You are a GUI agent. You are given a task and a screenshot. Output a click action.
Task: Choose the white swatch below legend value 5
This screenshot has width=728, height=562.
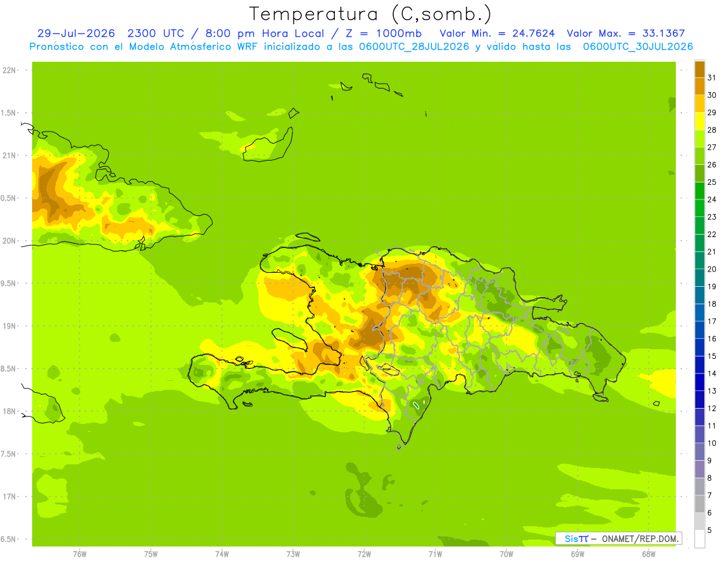pyautogui.click(x=699, y=539)
